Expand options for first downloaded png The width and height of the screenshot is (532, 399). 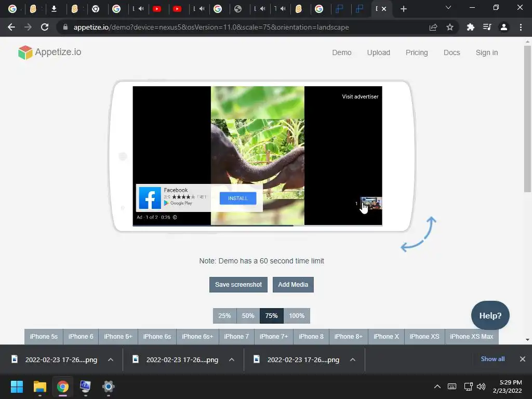click(x=111, y=360)
